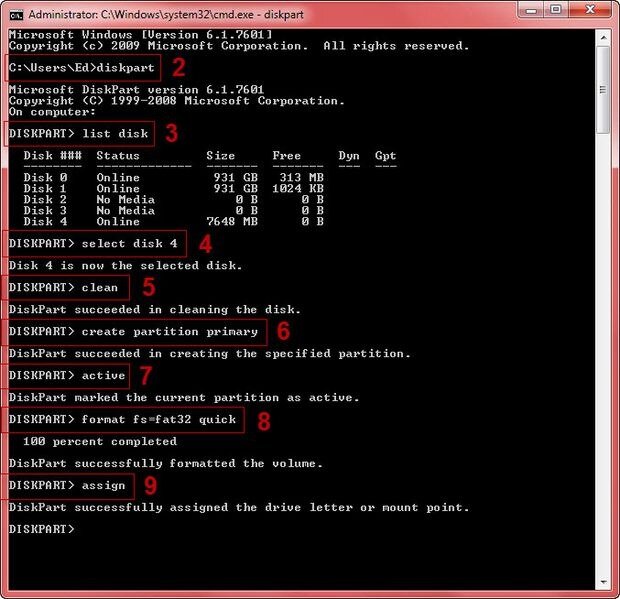Click the 'Disk 0' row in disk list
Viewport: 620px width, 599px height.
click(173, 177)
